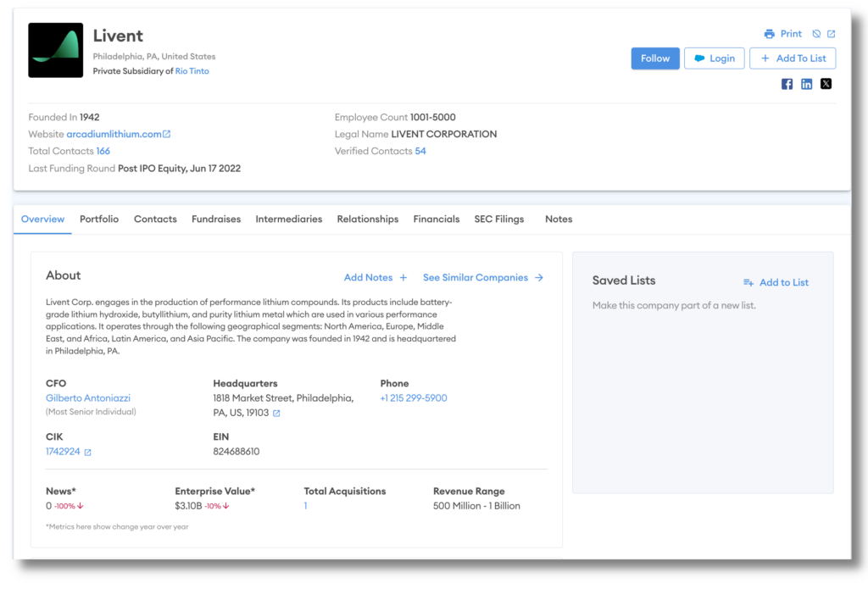Open the Relationships tab
This screenshot has height=589, width=868.
click(368, 219)
